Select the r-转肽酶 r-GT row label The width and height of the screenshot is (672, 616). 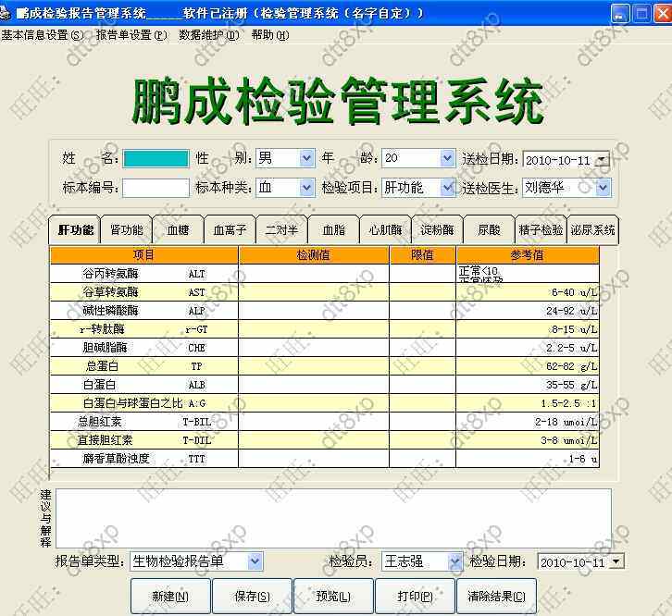144,329
